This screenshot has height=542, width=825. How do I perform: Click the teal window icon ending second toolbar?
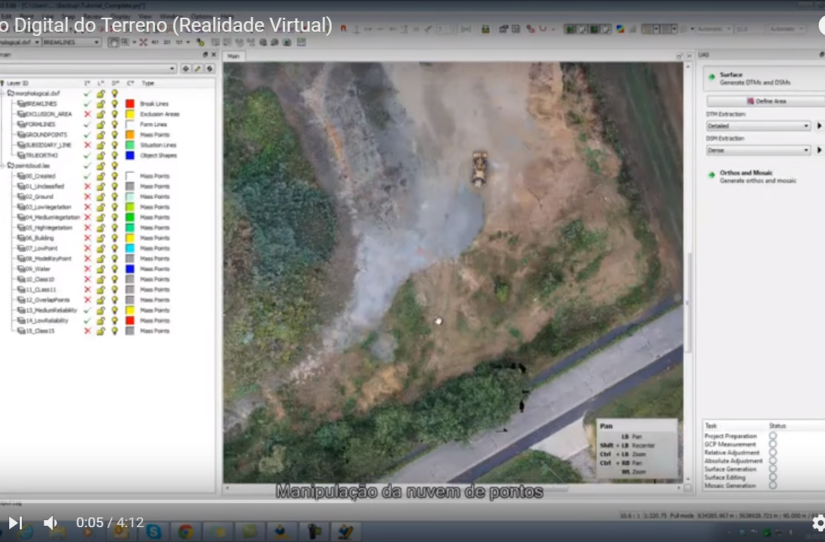pos(301,42)
